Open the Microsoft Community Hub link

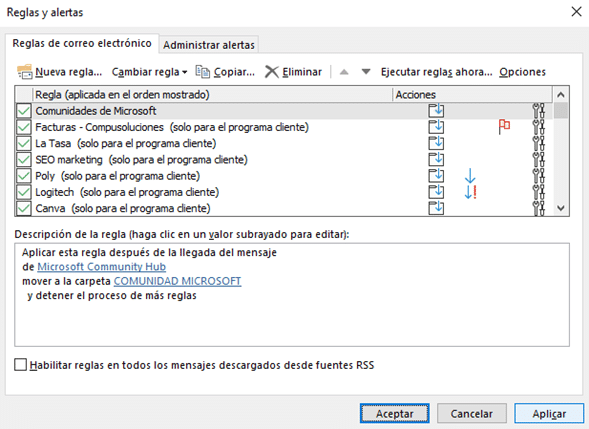101,266
